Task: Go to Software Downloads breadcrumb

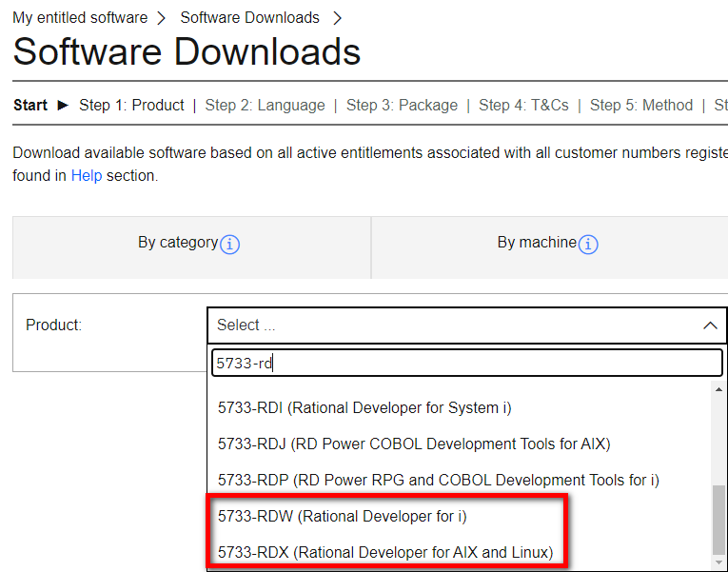Action: [249, 18]
